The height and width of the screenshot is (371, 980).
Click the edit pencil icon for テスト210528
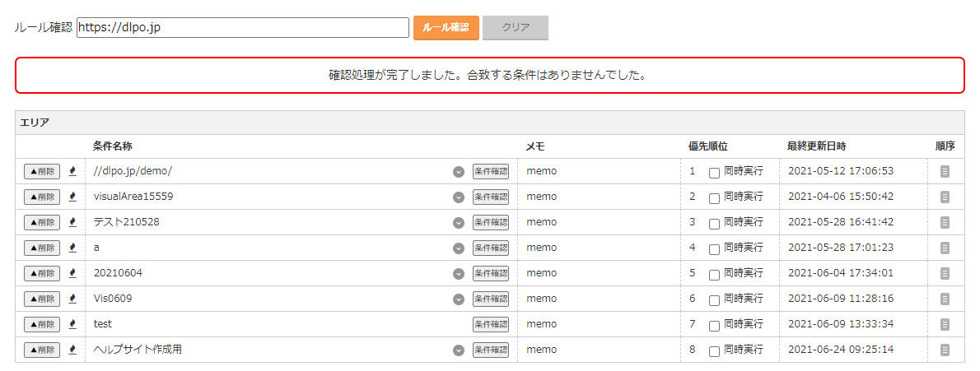pos(72,222)
